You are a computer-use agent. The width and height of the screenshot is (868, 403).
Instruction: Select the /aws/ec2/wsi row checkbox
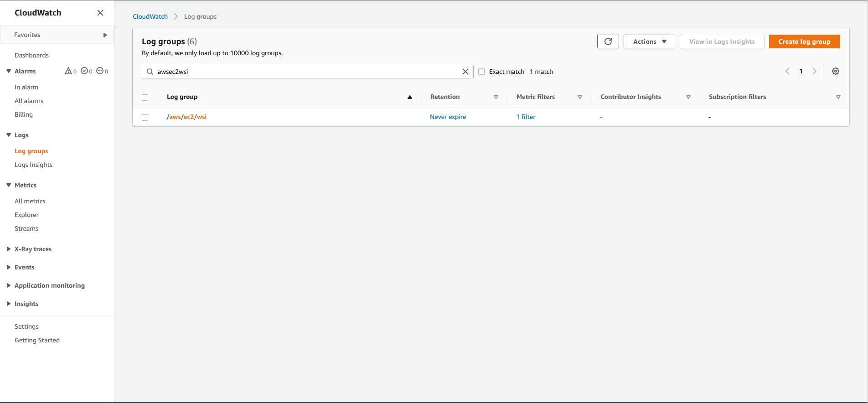pyautogui.click(x=145, y=118)
